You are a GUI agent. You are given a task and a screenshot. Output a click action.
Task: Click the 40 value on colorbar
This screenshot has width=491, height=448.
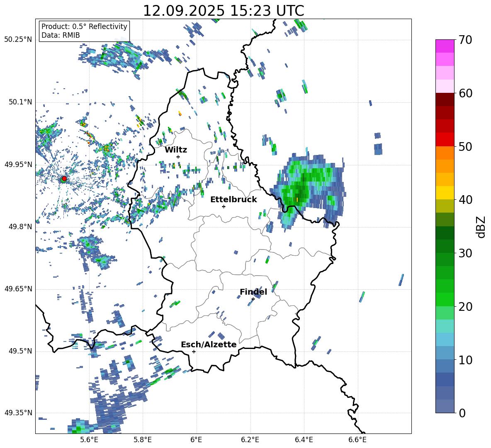pos(465,200)
